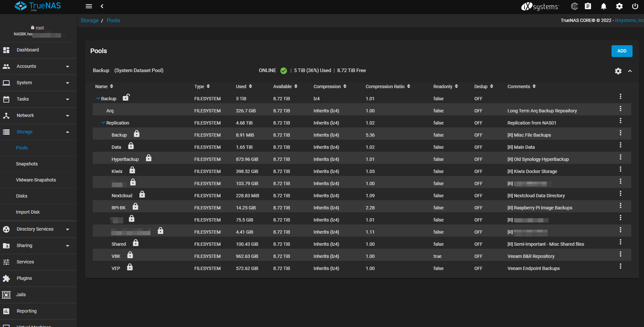The image size is (644, 327).
Task: Click '962.63 GiB' used value
Action: (247, 256)
